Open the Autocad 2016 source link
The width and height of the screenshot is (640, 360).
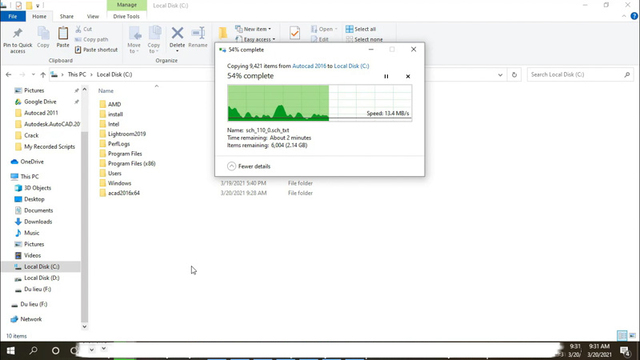click(x=309, y=66)
